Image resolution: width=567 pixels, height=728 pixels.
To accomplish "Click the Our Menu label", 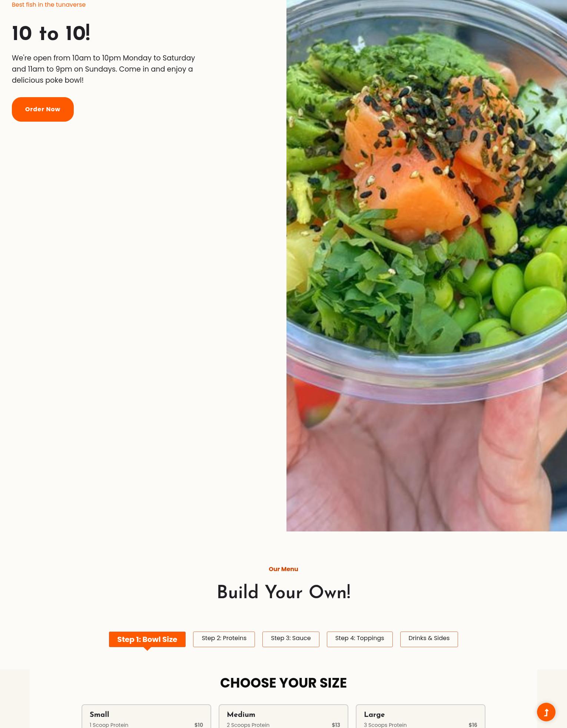I will click(283, 569).
